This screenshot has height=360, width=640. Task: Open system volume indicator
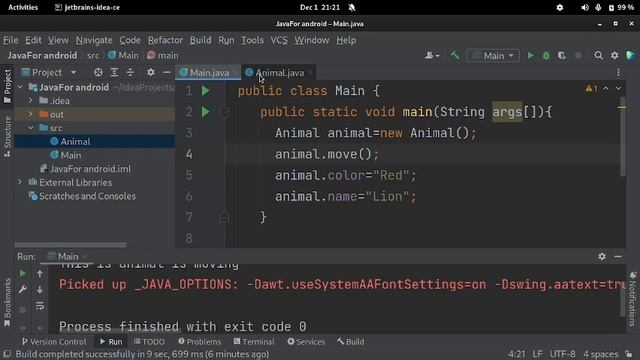pos(585,7)
